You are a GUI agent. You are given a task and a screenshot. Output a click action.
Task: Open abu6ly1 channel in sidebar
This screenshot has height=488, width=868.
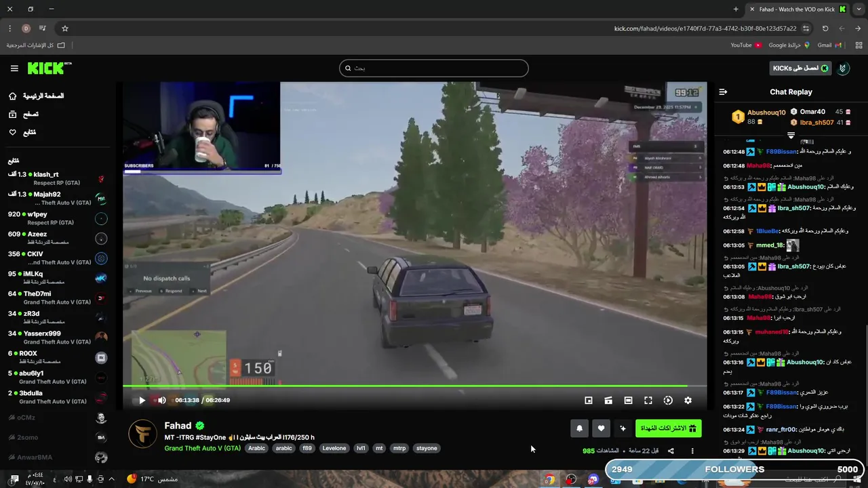click(57, 378)
